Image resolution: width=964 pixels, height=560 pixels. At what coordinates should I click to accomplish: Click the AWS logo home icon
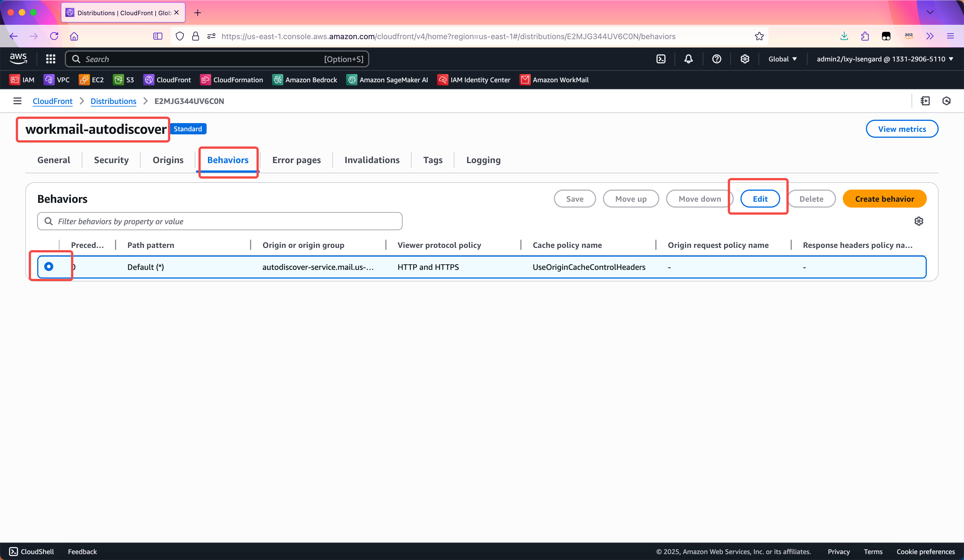(18, 59)
